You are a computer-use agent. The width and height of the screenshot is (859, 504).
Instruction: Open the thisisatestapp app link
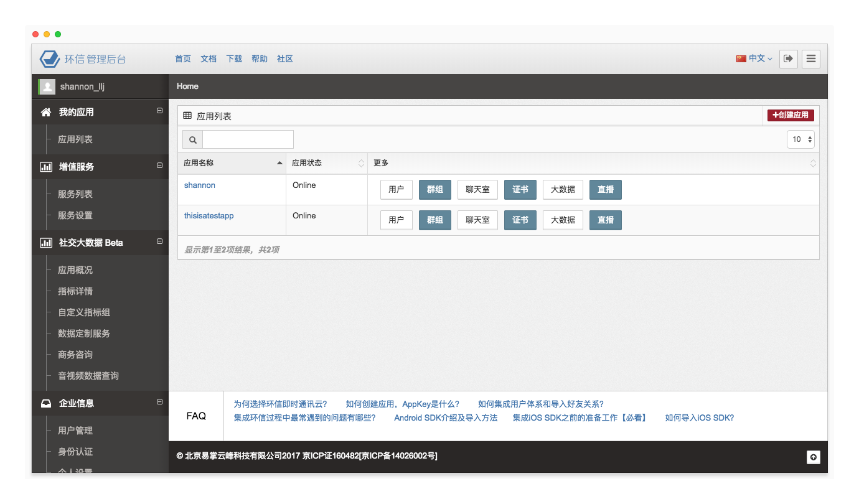(209, 216)
